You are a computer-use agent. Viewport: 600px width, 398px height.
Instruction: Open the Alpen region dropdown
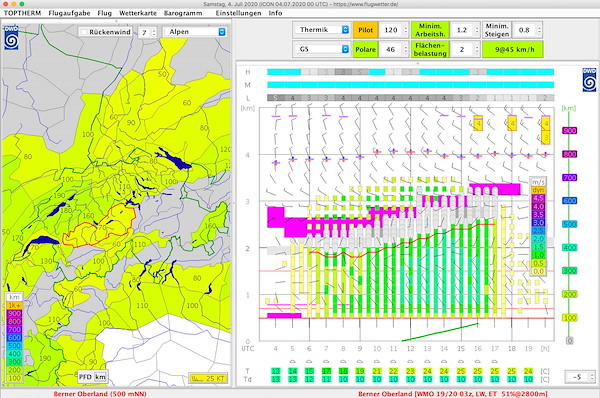click(x=195, y=32)
